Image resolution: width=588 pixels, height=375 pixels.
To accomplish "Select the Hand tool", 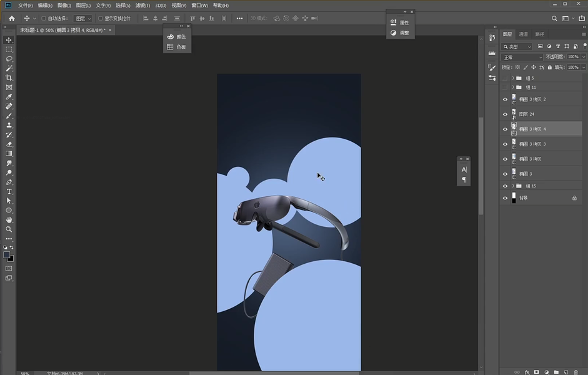I will (9, 220).
